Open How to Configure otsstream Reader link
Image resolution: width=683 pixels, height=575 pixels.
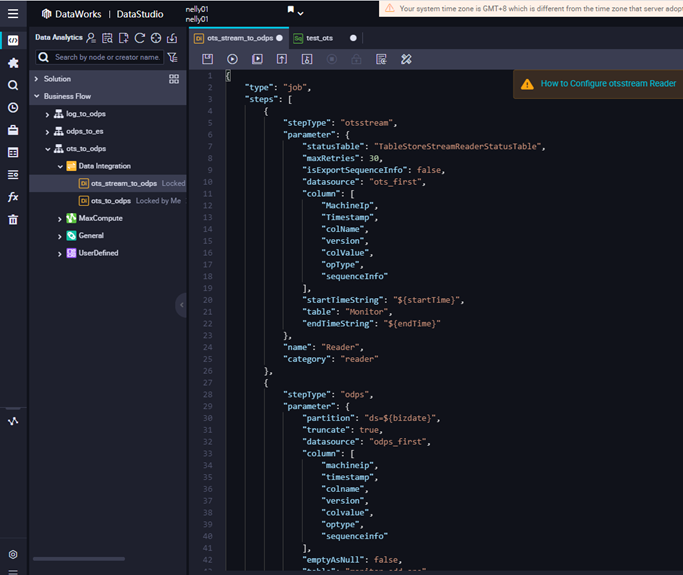pos(608,84)
